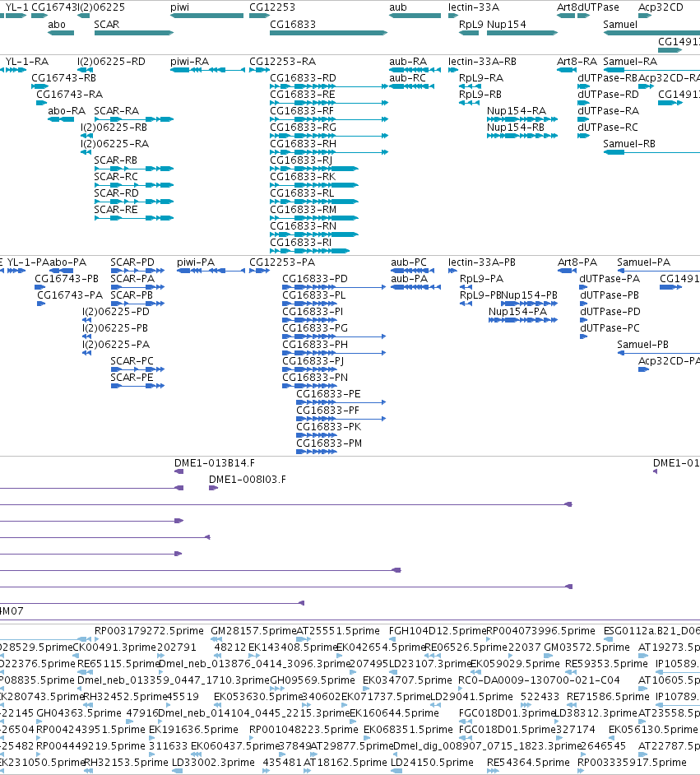This screenshot has width=700, height=775.
Task: Click protein CG16833-PD label
Action: point(315,279)
